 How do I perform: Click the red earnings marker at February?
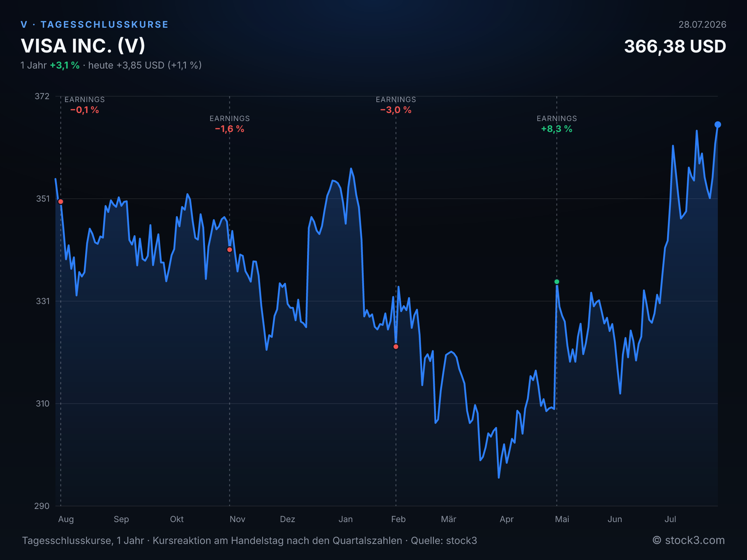(396, 347)
